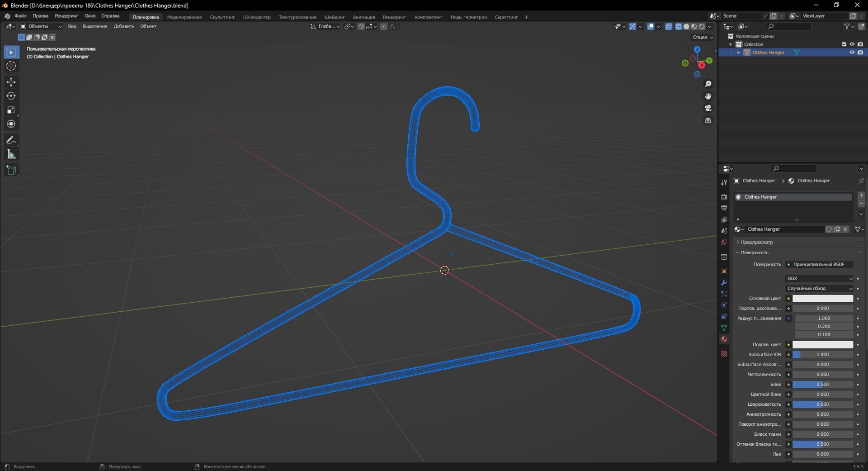Select the Measure tool

[11, 154]
